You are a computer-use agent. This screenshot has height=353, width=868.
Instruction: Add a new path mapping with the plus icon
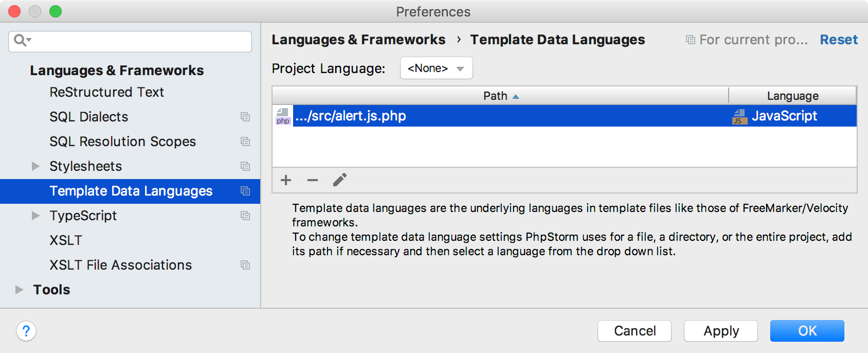[286, 180]
